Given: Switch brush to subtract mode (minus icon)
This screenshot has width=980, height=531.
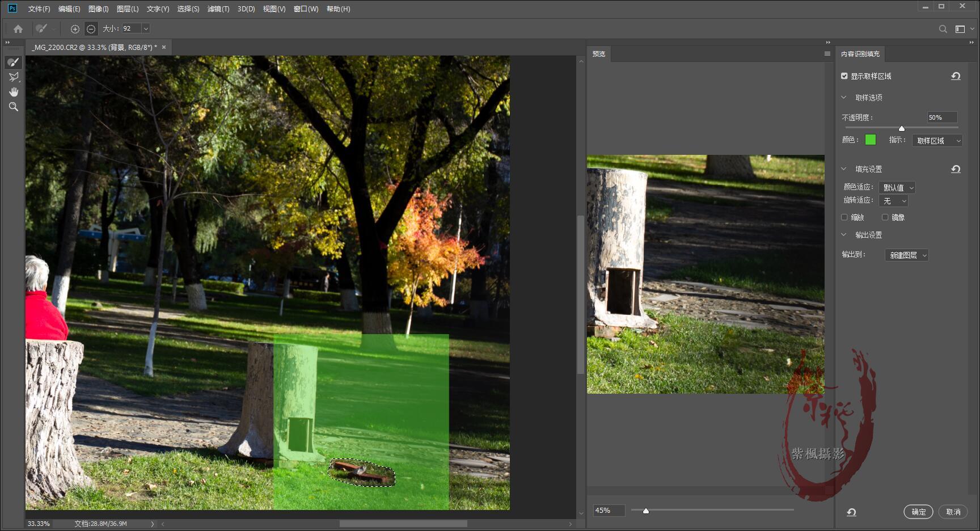Looking at the screenshot, I should (91, 29).
